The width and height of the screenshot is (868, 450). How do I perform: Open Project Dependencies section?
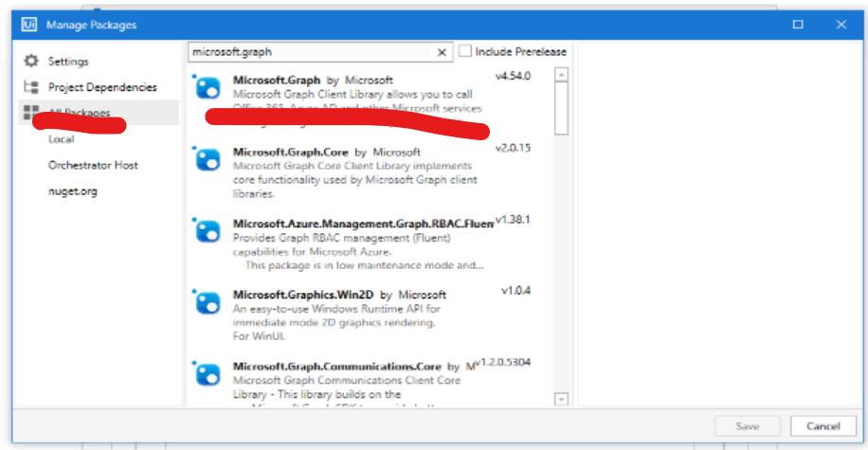102,87
